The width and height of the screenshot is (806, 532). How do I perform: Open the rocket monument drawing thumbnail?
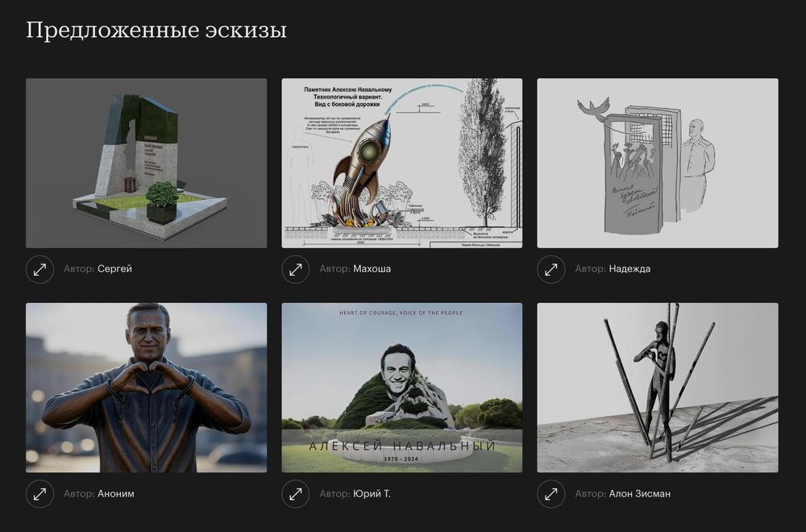[402, 163]
